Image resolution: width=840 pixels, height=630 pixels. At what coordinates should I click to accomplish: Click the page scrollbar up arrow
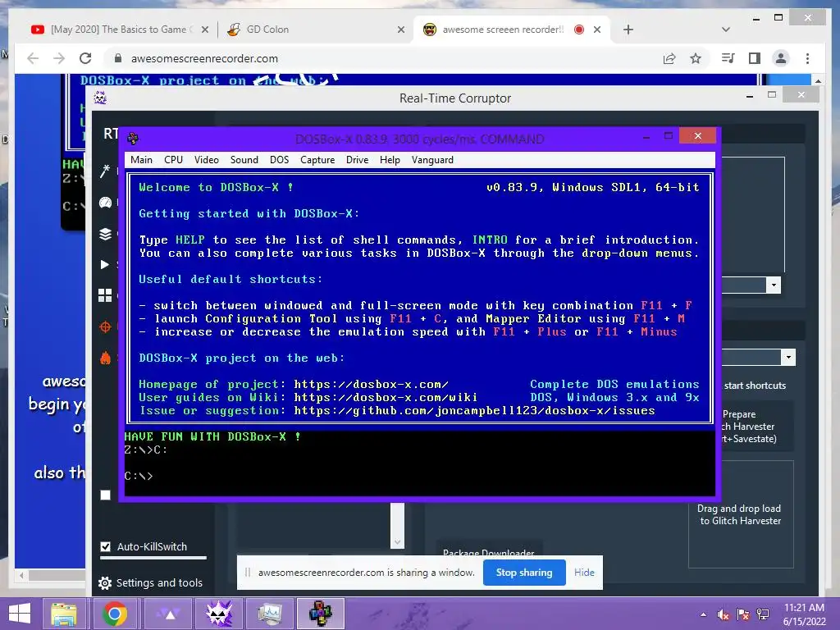pyautogui.click(x=818, y=81)
